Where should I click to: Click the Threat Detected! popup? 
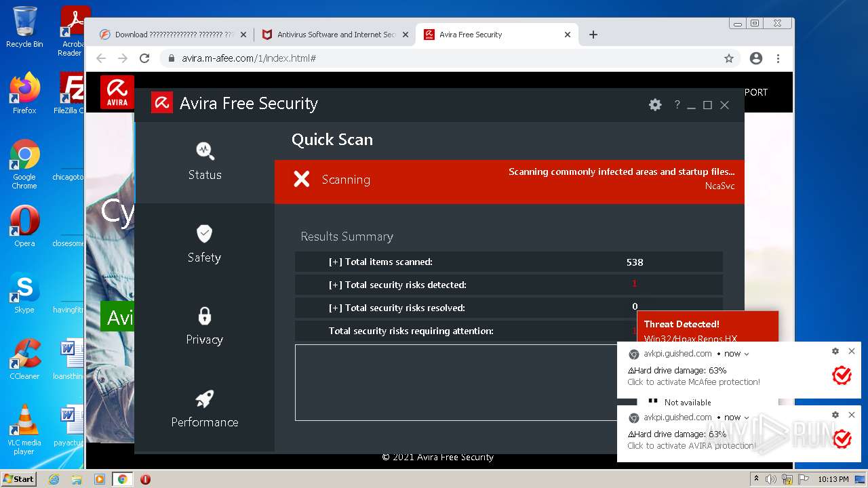(x=707, y=327)
